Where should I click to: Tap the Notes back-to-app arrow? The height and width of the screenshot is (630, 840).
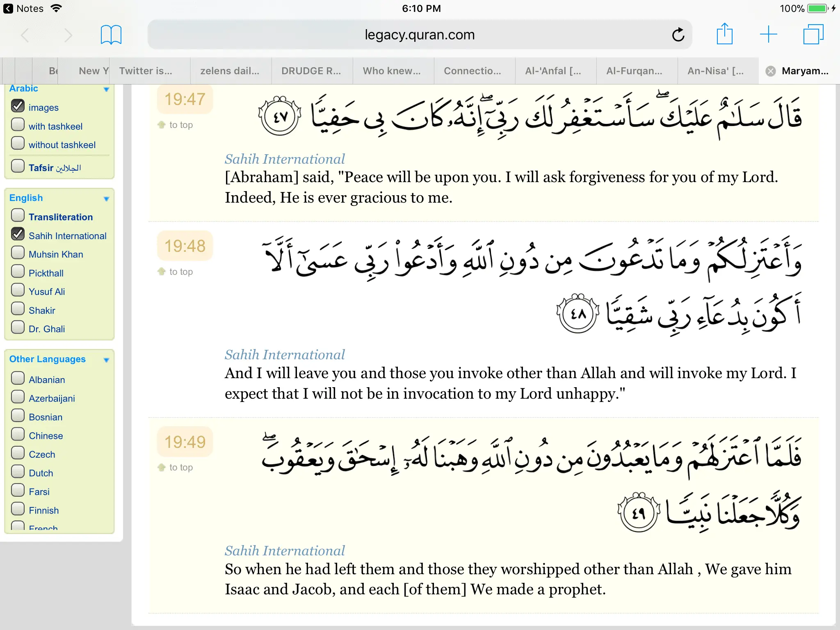pos(8,9)
